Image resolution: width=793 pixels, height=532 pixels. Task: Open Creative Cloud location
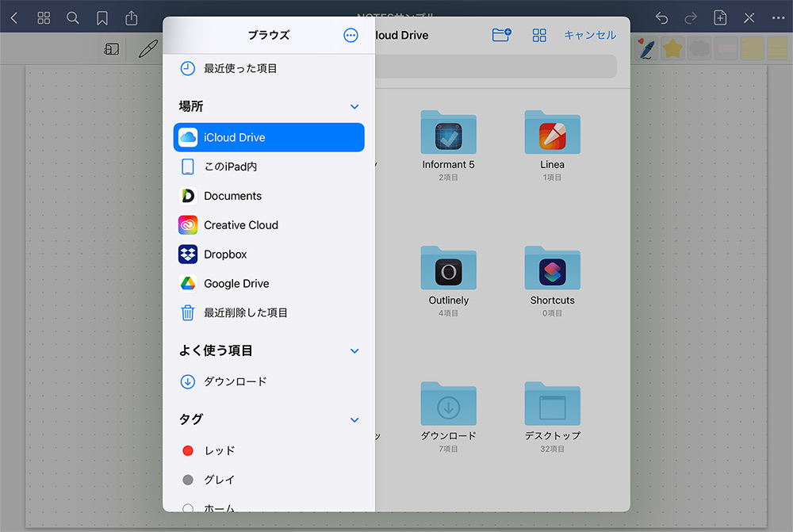269,225
